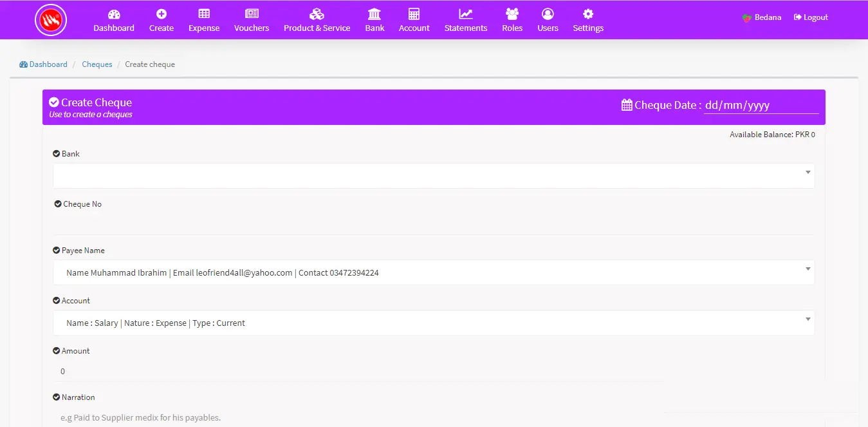Open the Expense table icon
This screenshot has height=427, width=868.
[204, 14]
